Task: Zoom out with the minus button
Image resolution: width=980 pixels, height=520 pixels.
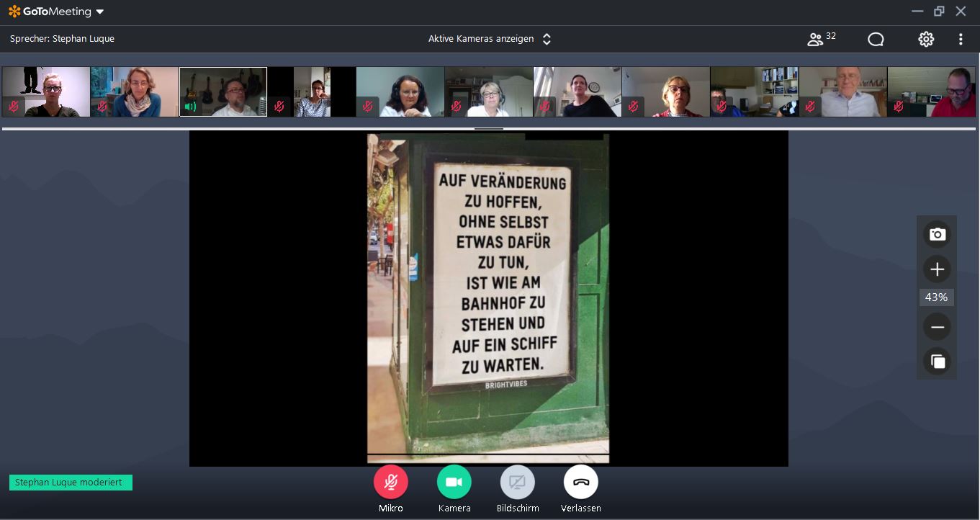Action: (x=937, y=327)
